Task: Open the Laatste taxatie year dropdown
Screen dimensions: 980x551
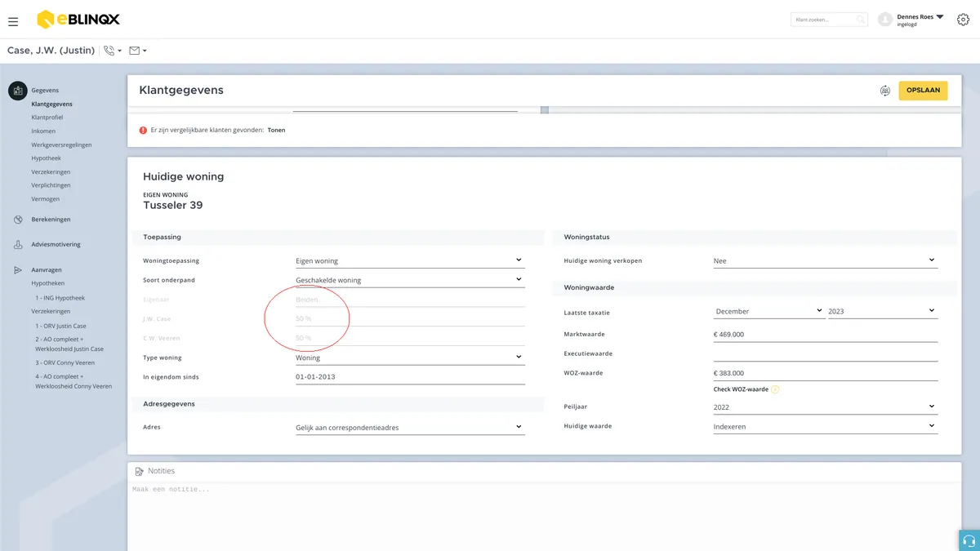Action: pos(882,311)
